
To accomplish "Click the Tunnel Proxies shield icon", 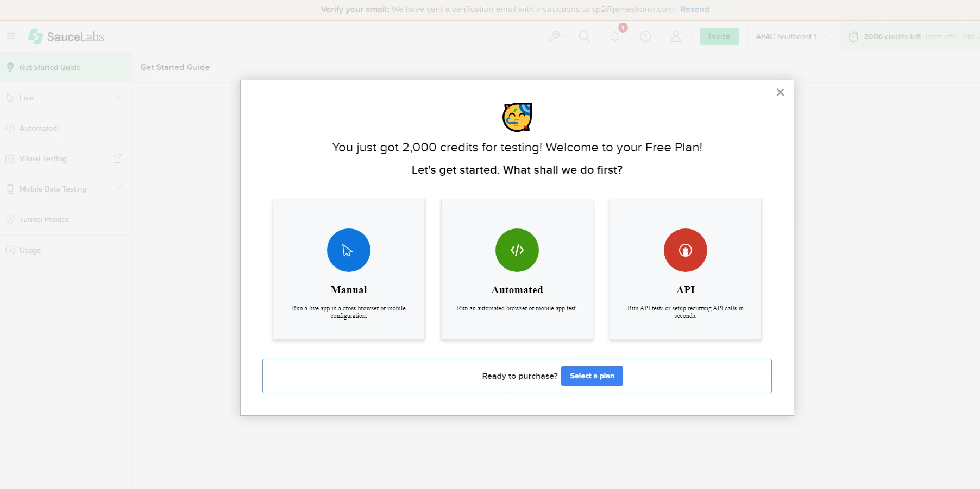I will [x=10, y=219].
